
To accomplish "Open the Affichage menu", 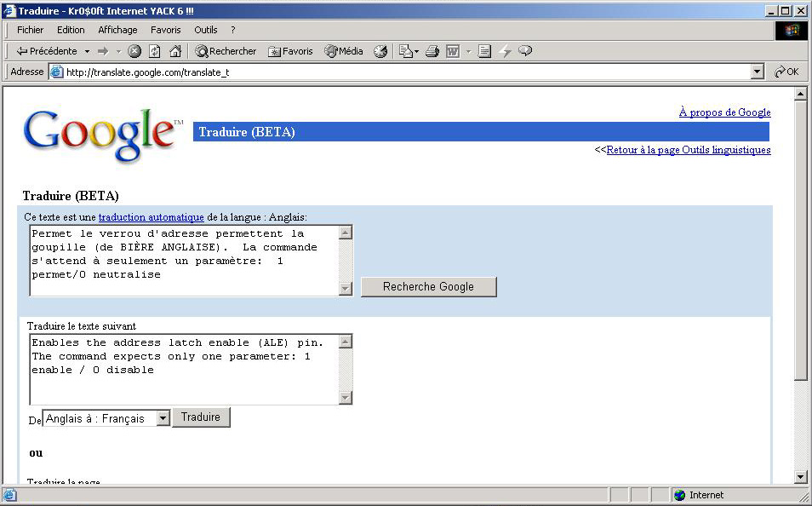I will (x=117, y=30).
